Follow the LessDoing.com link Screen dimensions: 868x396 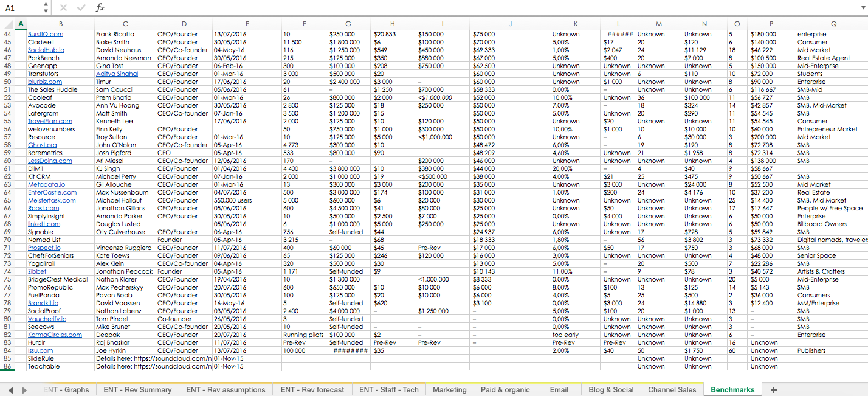[50, 161]
